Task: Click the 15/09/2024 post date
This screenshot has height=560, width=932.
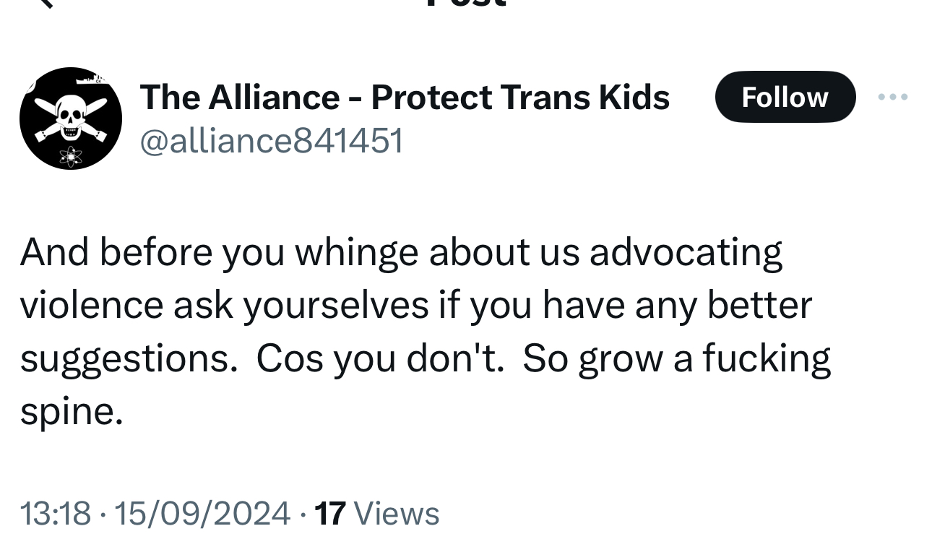Action: (202, 514)
